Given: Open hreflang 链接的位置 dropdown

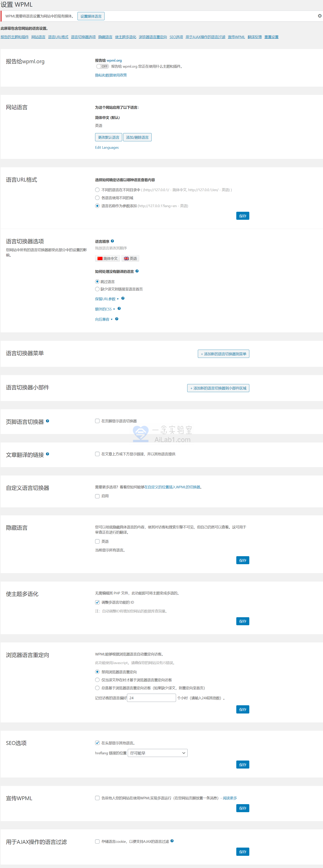Looking at the screenshot, I should (x=157, y=753).
